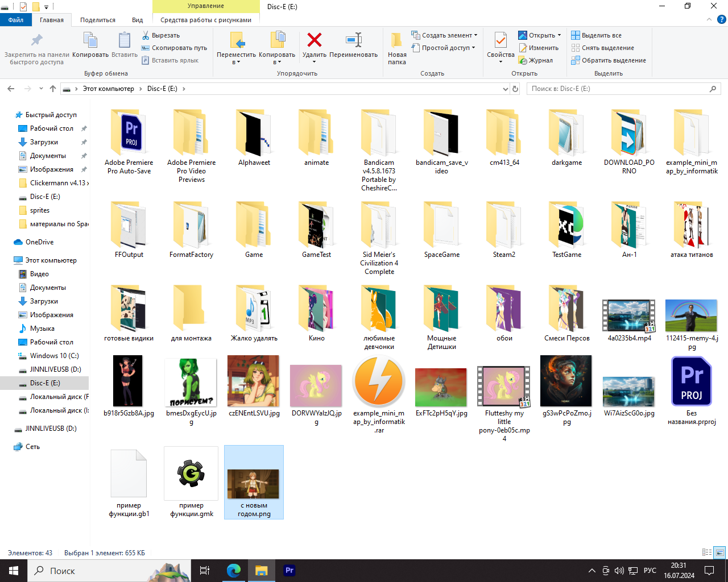Switch to large thumbnails view in status bar
Viewport: 728px width, 582px height.
[x=720, y=552]
